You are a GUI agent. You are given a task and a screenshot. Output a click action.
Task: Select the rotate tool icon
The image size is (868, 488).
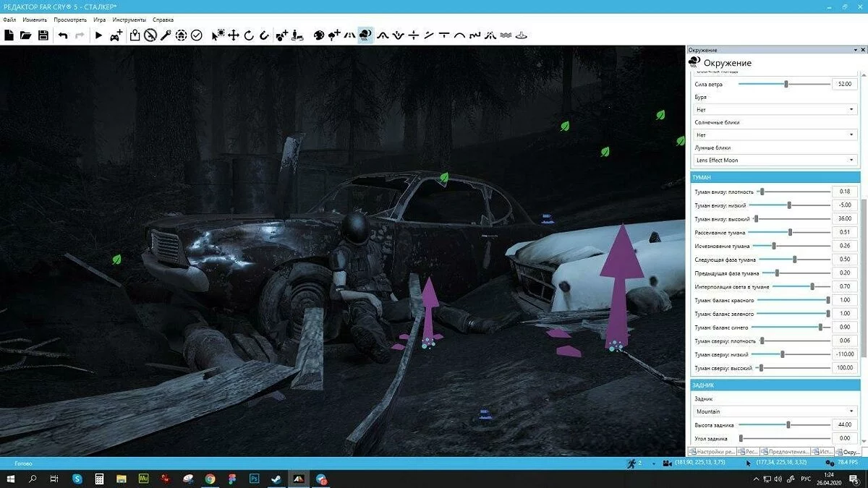click(249, 35)
